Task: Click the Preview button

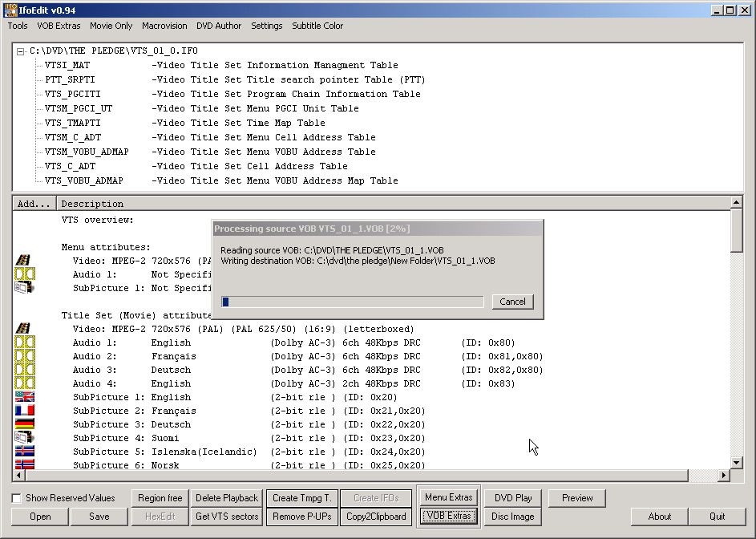Action: click(x=577, y=498)
